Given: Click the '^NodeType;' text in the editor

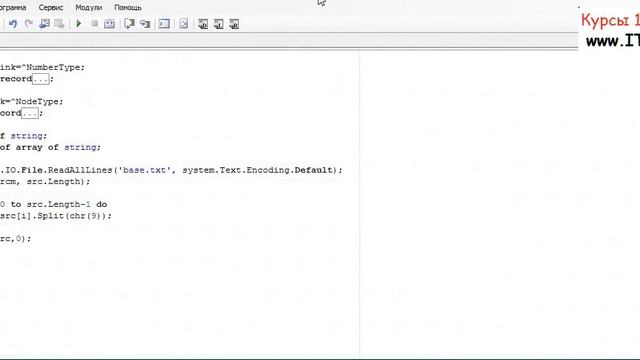Looking at the screenshot, I should tap(37, 102).
